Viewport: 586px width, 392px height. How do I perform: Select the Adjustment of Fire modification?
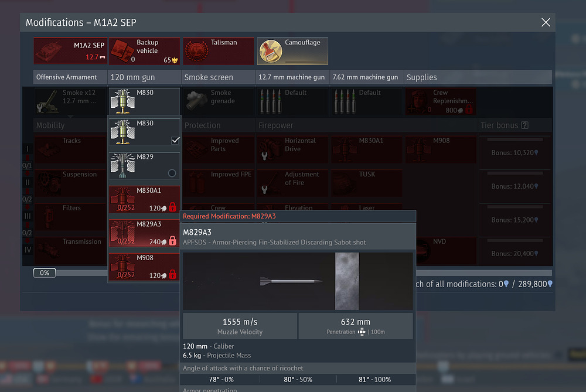292,183
